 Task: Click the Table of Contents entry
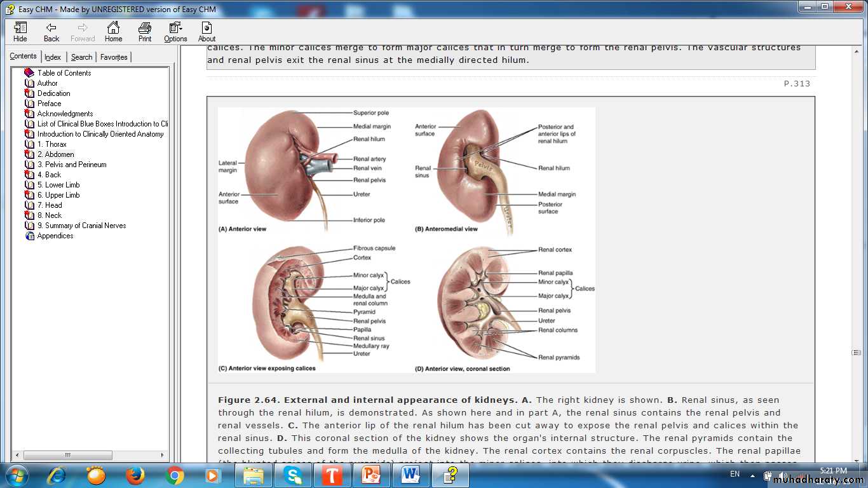click(x=64, y=73)
